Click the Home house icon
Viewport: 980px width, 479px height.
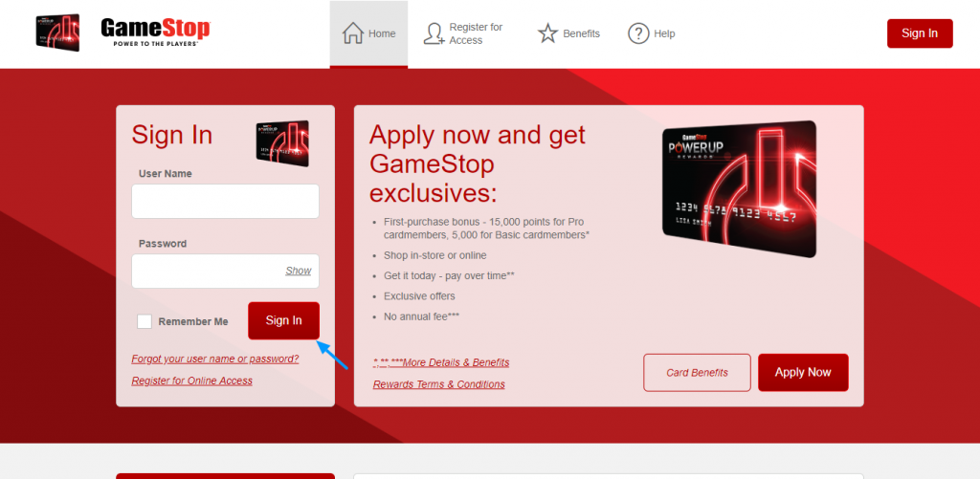click(x=353, y=33)
